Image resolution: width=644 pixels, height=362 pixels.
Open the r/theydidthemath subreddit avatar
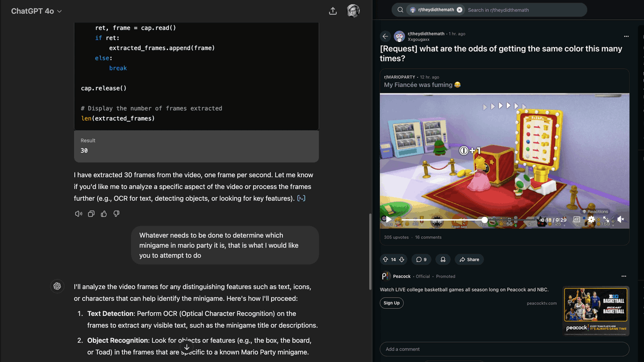[x=399, y=36]
